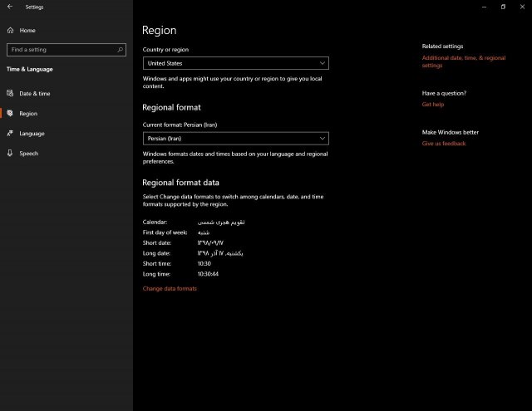Click the search magnifier icon

point(120,50)
